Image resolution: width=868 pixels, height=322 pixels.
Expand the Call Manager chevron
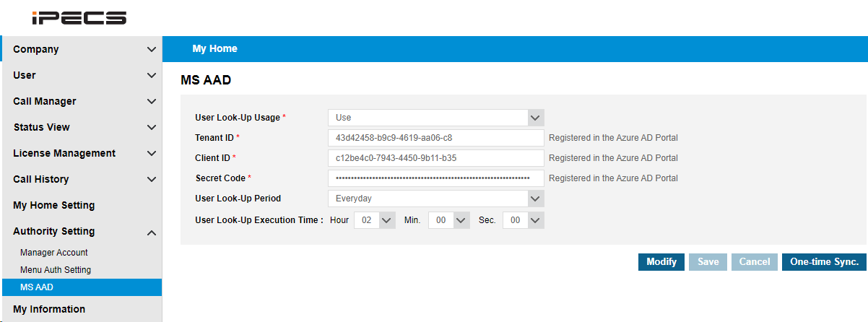coord(151,102)
